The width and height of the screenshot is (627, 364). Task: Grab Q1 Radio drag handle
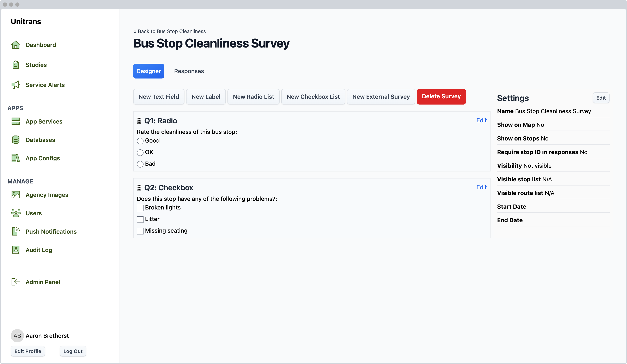pyautogui.click(x=139, y=121)
